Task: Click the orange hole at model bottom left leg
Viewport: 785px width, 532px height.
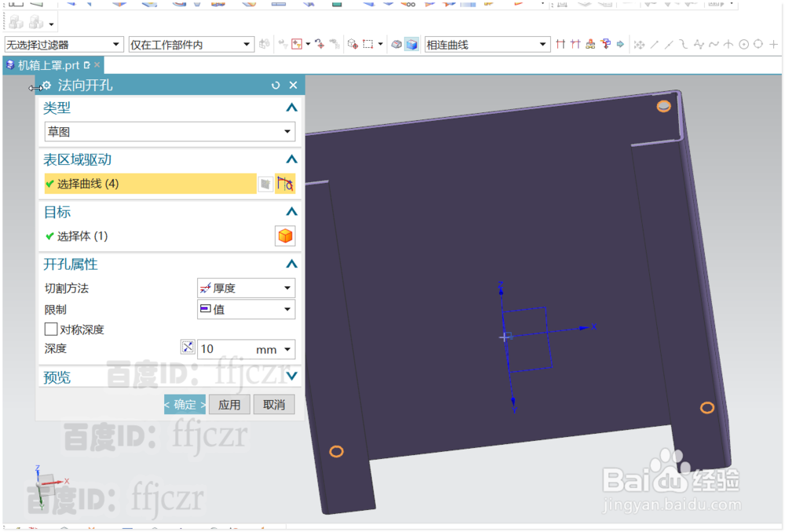Action: tap(337, 451)
